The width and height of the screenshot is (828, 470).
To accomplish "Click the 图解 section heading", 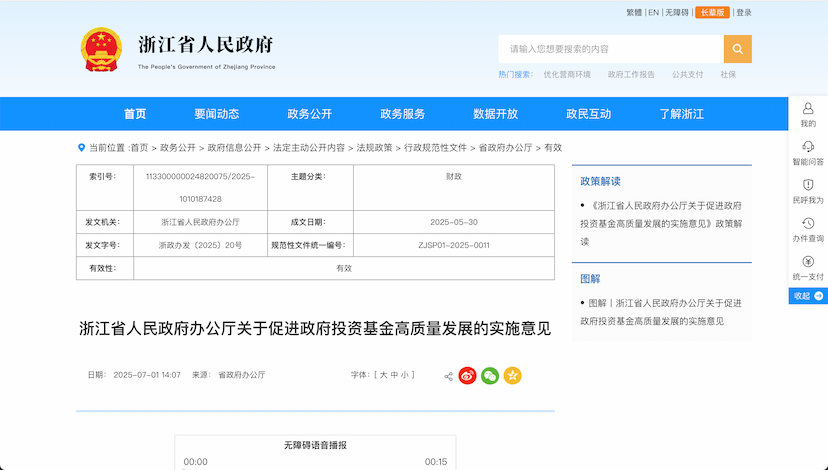I will (590, 279).
